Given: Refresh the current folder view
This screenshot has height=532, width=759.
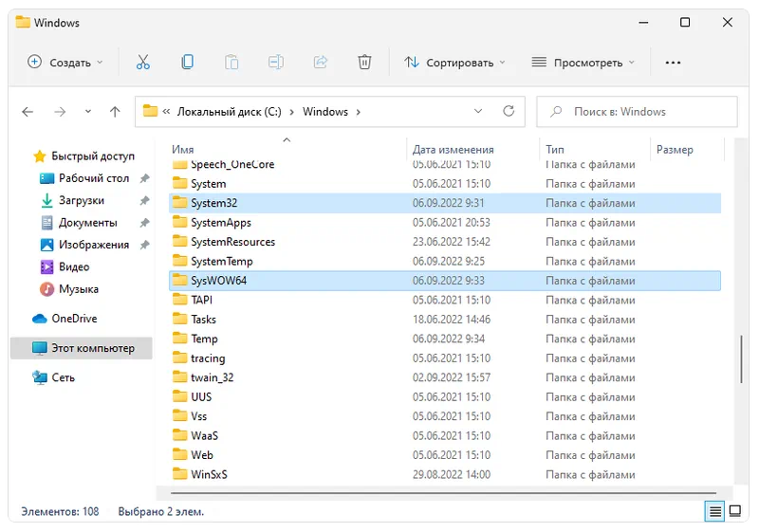Looking at the screenshot, I should point(509,111).
